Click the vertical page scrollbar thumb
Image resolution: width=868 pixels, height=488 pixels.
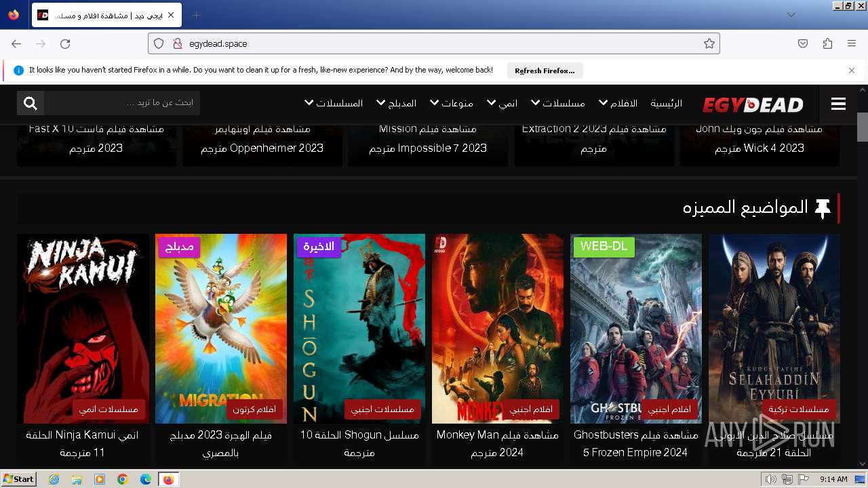point(862,127)
